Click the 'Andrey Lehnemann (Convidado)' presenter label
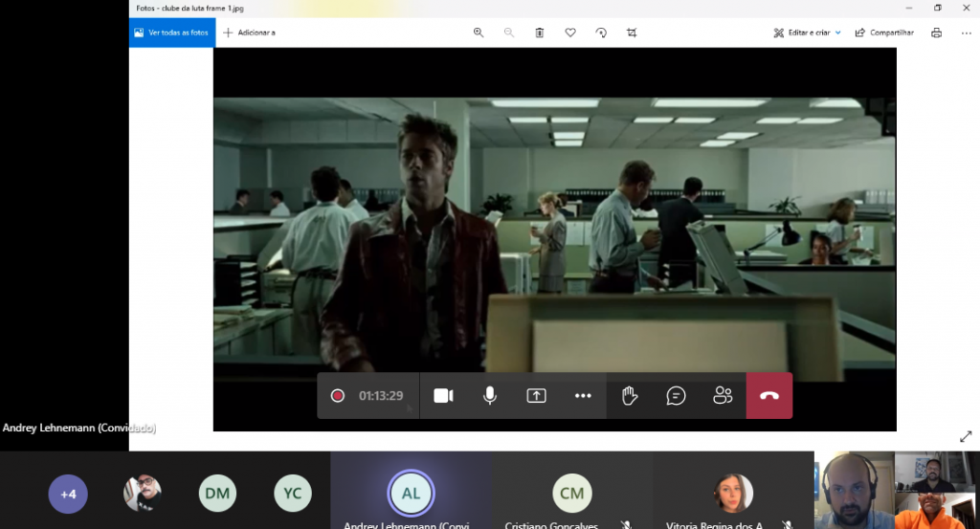 (x=78, y=428)
